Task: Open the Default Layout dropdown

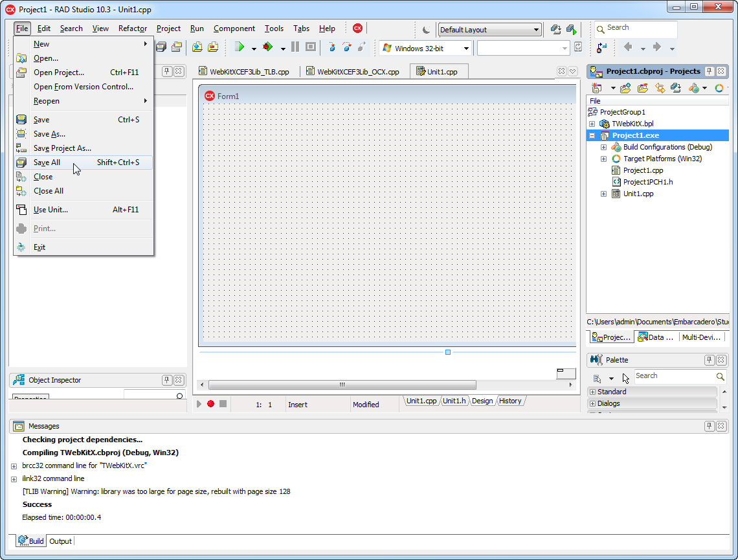Action: 490,30
